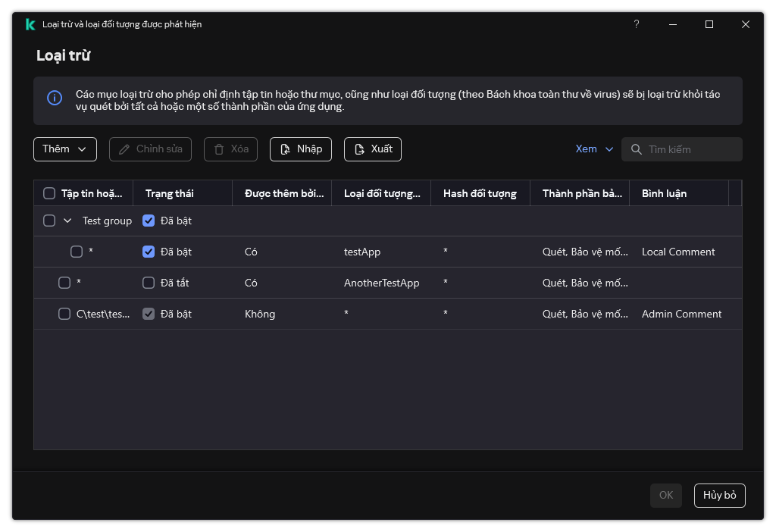Click the Chỉnh sửa pencil button
The image size is (776, 532).
pyautogui.click(x=150, y=149)
